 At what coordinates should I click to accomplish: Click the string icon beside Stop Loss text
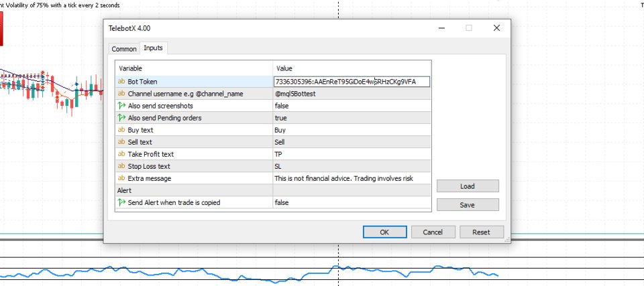pyautogui.click(x=121, y=167)
